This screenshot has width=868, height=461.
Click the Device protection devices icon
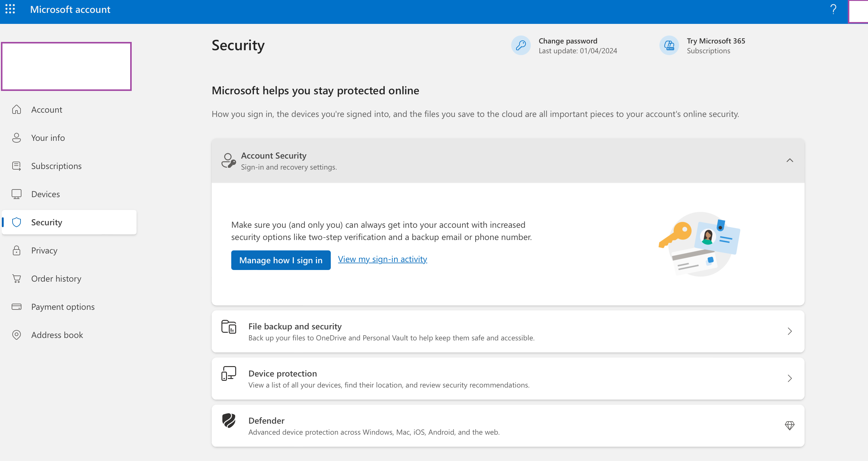point(229,373)
